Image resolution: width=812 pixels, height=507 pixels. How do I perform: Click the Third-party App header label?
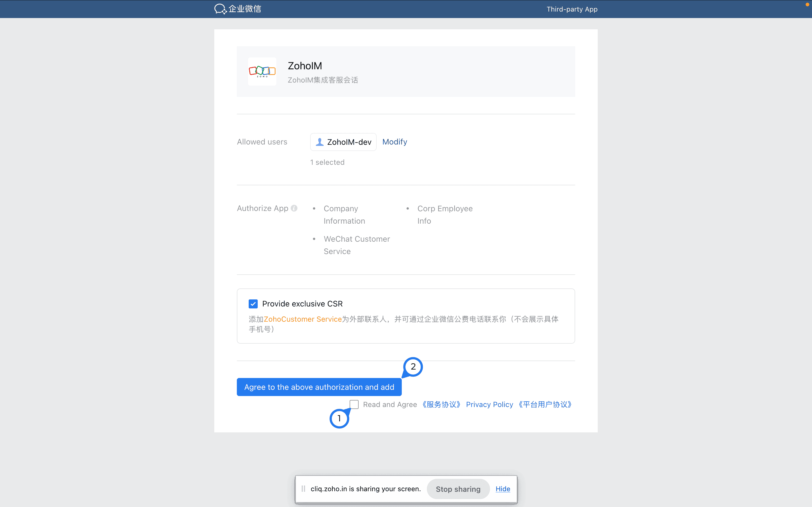(x=572, y=9)
